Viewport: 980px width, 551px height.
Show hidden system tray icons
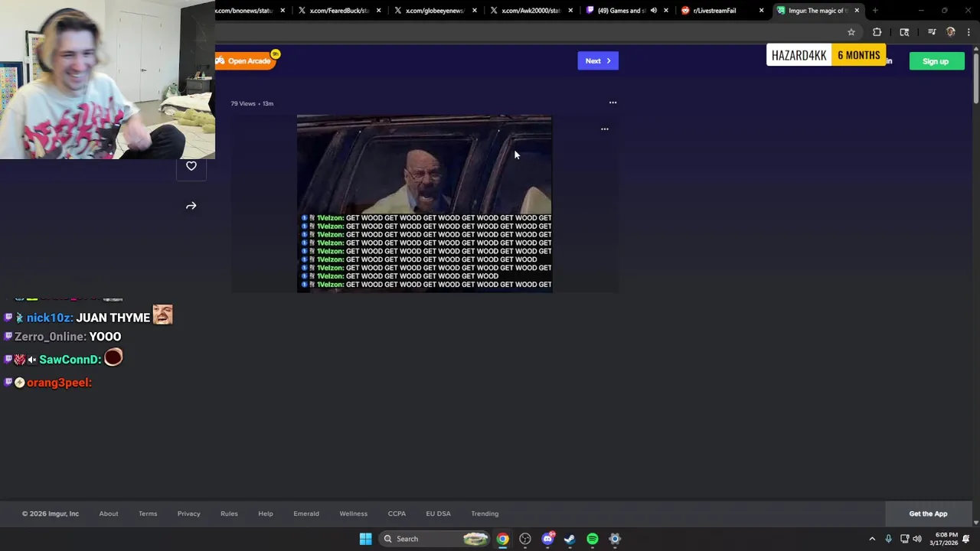pyautogui.click(x=872, y=539)
